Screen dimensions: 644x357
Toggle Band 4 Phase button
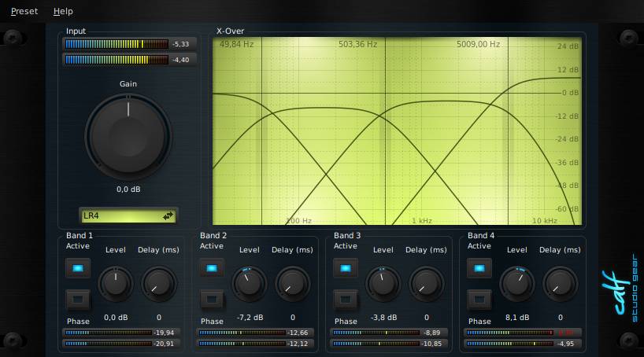pos(479,300)
